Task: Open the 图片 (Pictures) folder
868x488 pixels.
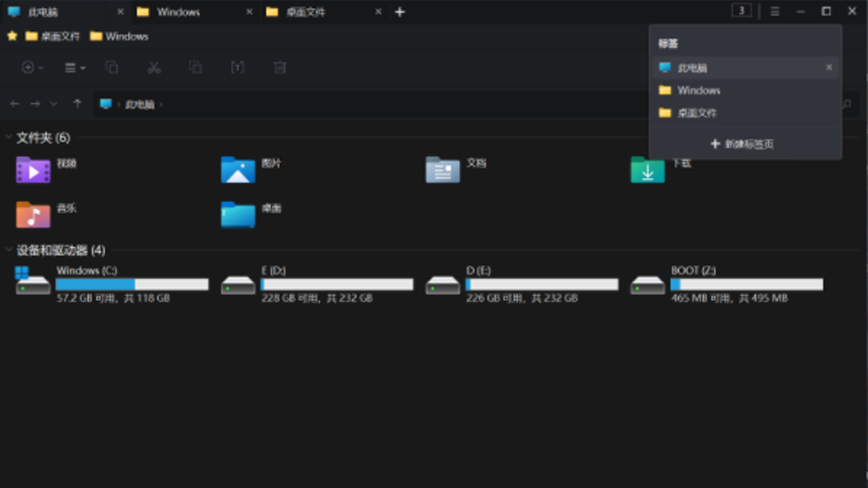Action: [x=238, y=170]
